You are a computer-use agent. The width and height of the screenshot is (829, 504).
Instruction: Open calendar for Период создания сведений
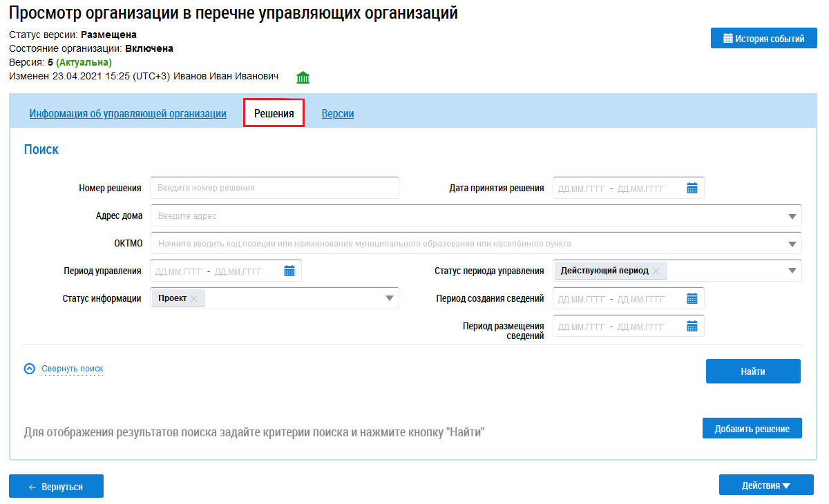[x=692, y=299]
